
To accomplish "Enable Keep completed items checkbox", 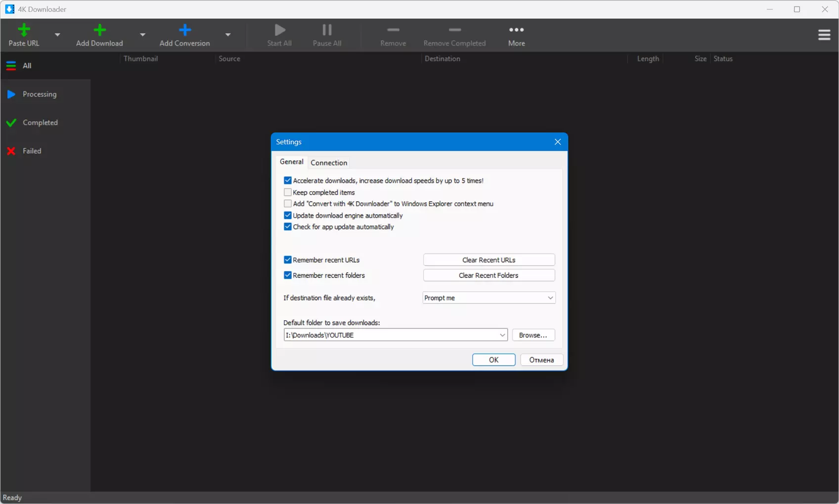I will (288, 192).
